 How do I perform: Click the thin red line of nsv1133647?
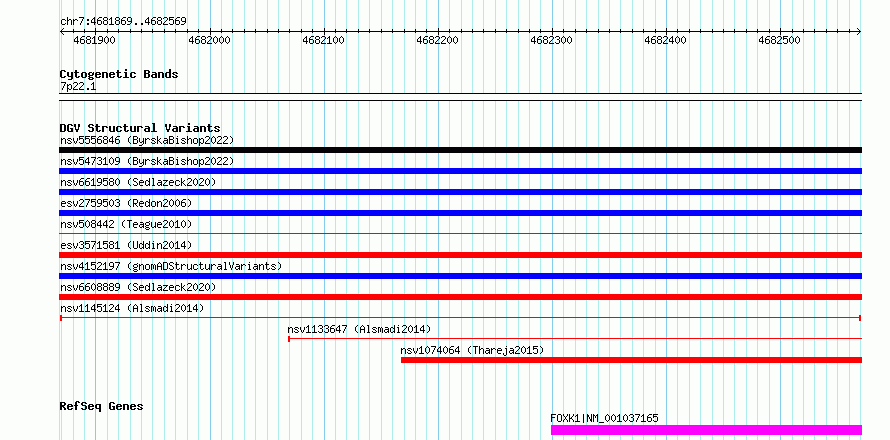575,339
